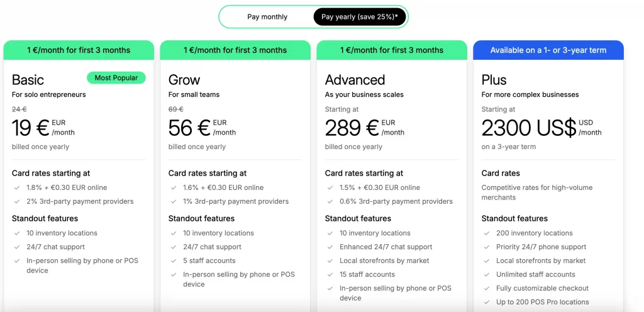
Task: Click the 2300 US$ Plus price
Action: click(528, 128)
